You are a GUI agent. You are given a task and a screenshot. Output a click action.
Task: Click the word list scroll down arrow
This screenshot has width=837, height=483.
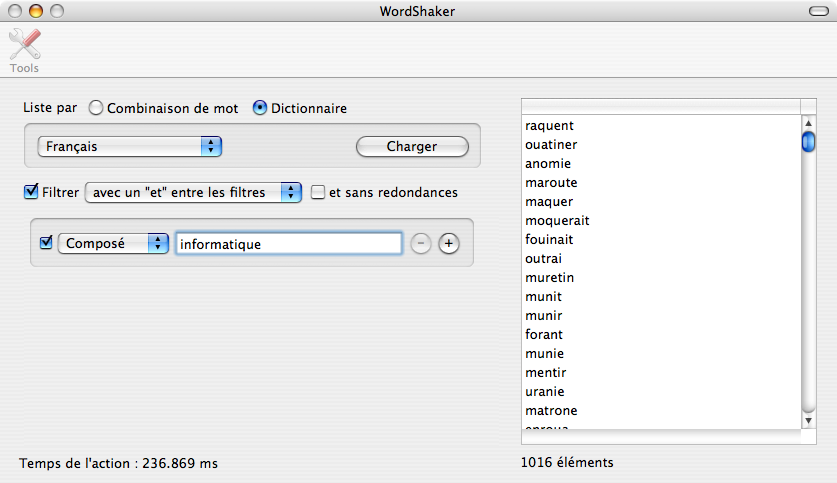pyautogui.click(x=809, y=421)
